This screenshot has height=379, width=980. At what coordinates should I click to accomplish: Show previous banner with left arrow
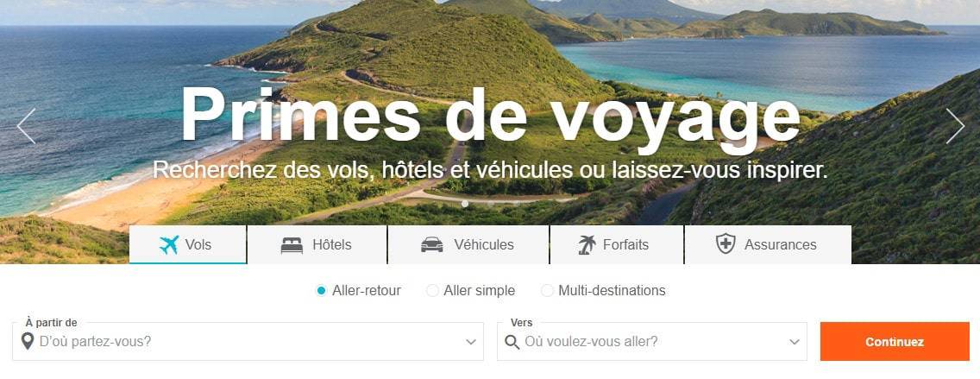(26, 126)
